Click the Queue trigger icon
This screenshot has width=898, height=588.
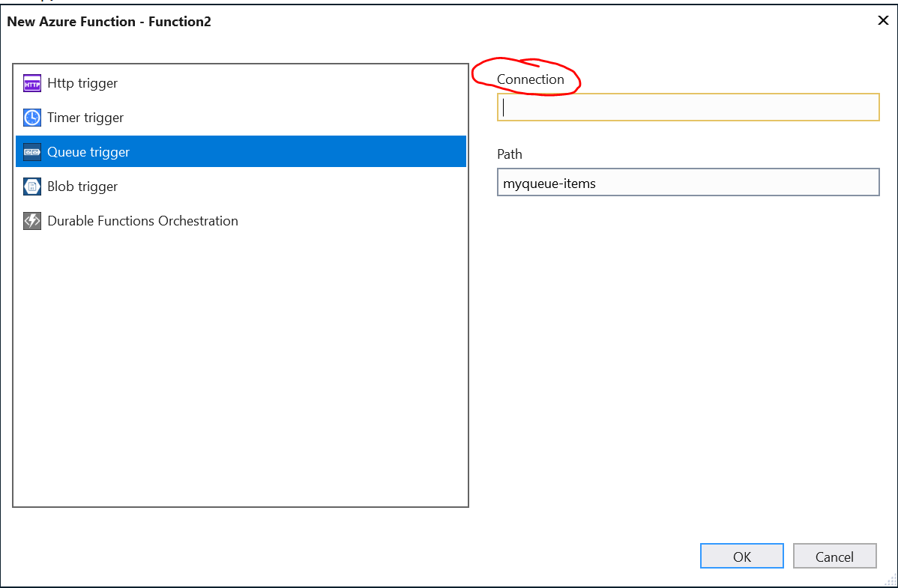(x=31, y=152)
